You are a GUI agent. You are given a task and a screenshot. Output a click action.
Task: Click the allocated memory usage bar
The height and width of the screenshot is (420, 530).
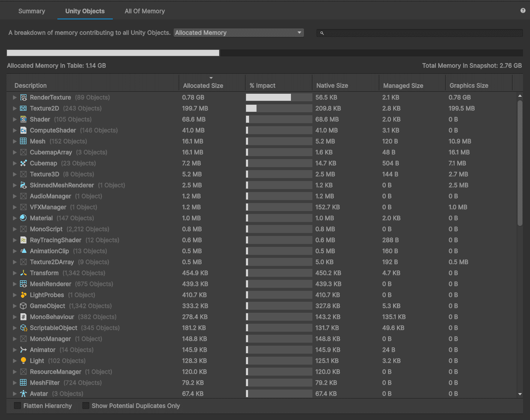tap(113, 53)
